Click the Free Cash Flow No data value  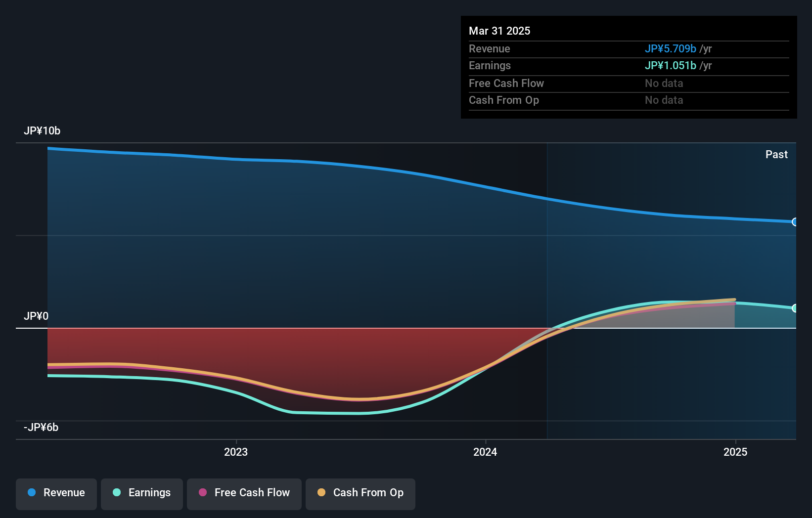pyautogui.click(x=664, y=84)
